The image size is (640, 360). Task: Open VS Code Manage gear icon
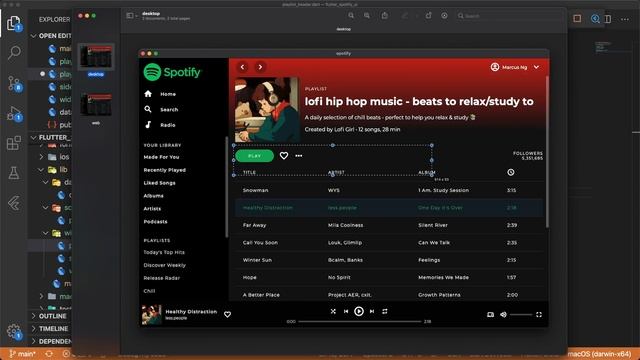point(14,331)
